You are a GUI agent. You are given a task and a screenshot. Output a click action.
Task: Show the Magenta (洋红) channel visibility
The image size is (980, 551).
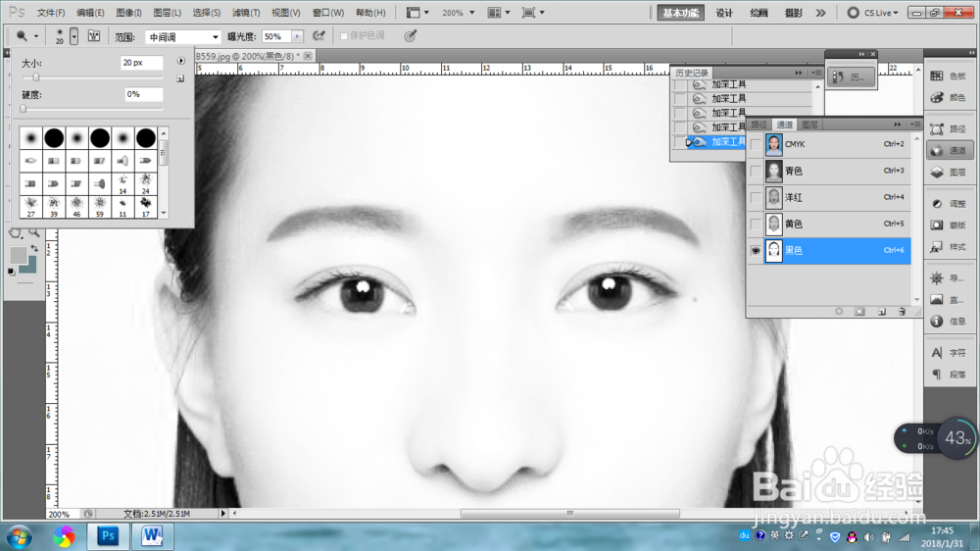[756, 198]
